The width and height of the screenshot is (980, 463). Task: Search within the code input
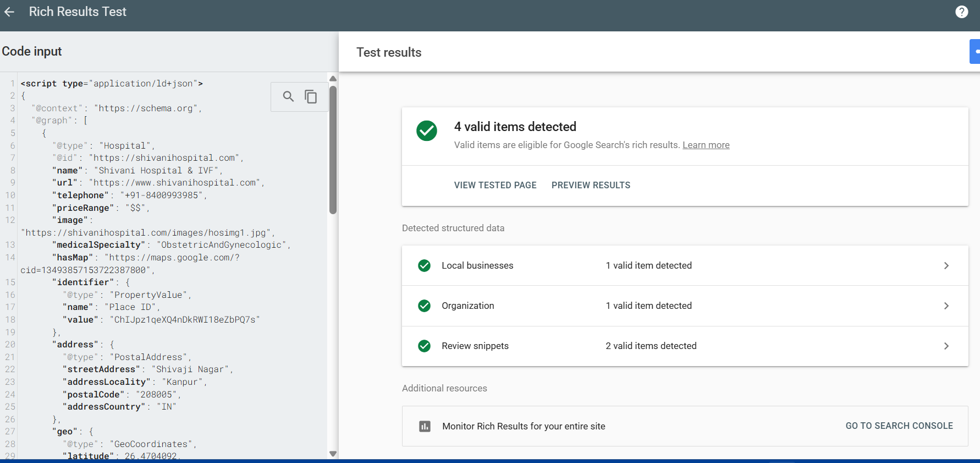click(288, 96)
